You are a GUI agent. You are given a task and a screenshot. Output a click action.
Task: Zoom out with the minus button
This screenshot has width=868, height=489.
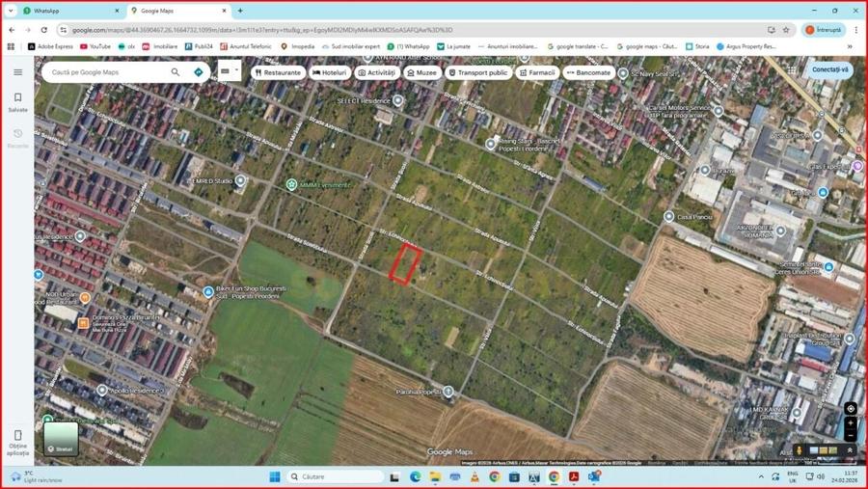point(850,436)
